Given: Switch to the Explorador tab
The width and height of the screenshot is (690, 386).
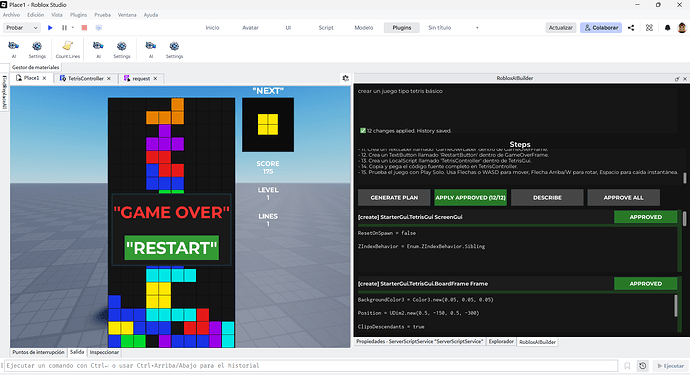Looking at the screenshot, I should pos(501,342).
